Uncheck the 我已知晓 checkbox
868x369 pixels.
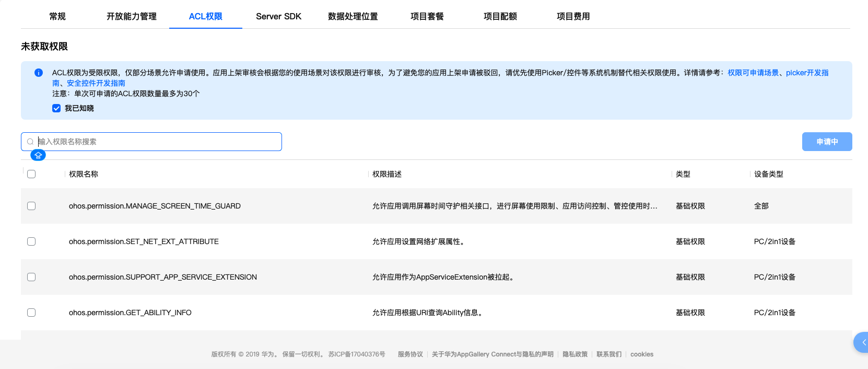(x=56, y=108)
